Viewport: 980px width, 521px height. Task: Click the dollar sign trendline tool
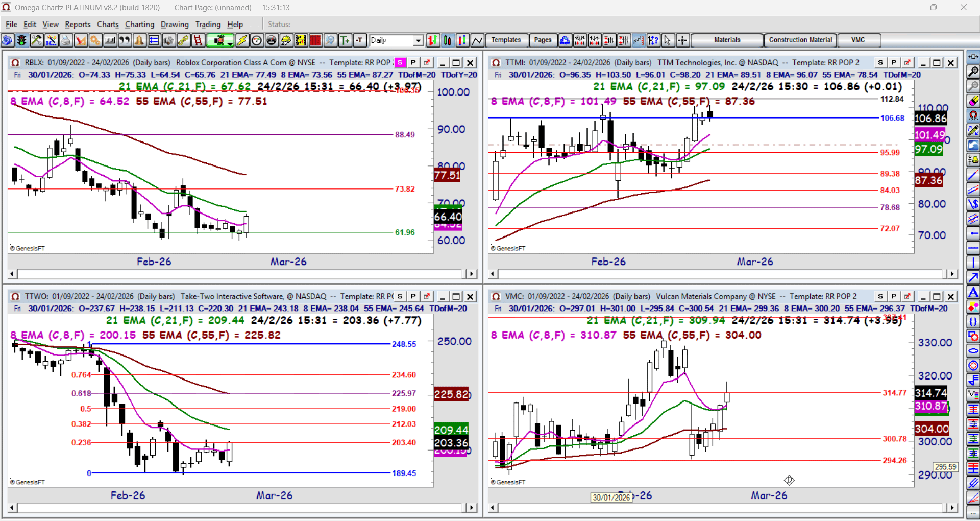(973, 204)
